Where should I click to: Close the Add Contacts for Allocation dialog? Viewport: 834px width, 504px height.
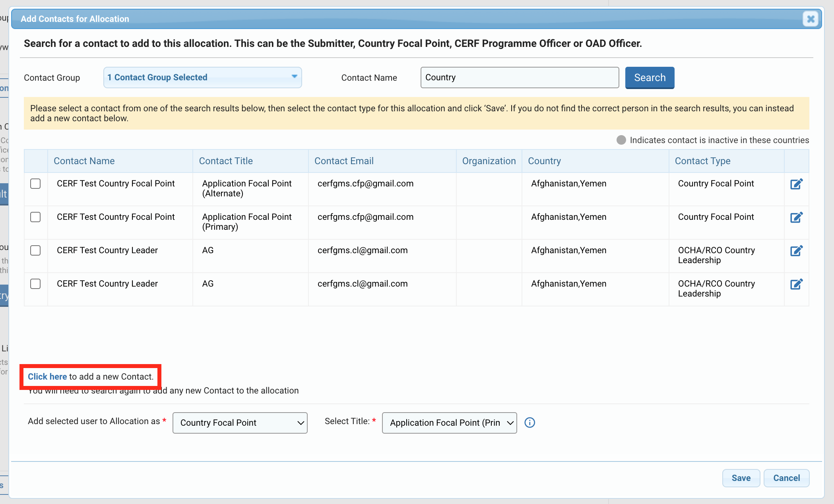[811, 19]
